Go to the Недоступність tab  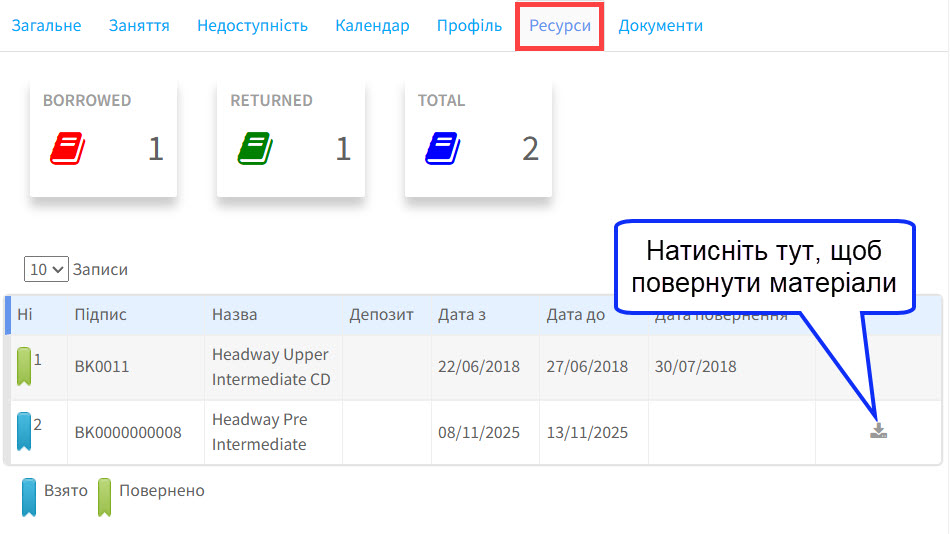(x=252, y=26)
